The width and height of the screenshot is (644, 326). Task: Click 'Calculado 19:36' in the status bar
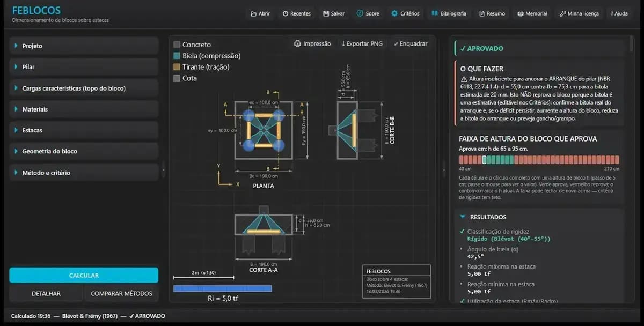click(31, 316)
